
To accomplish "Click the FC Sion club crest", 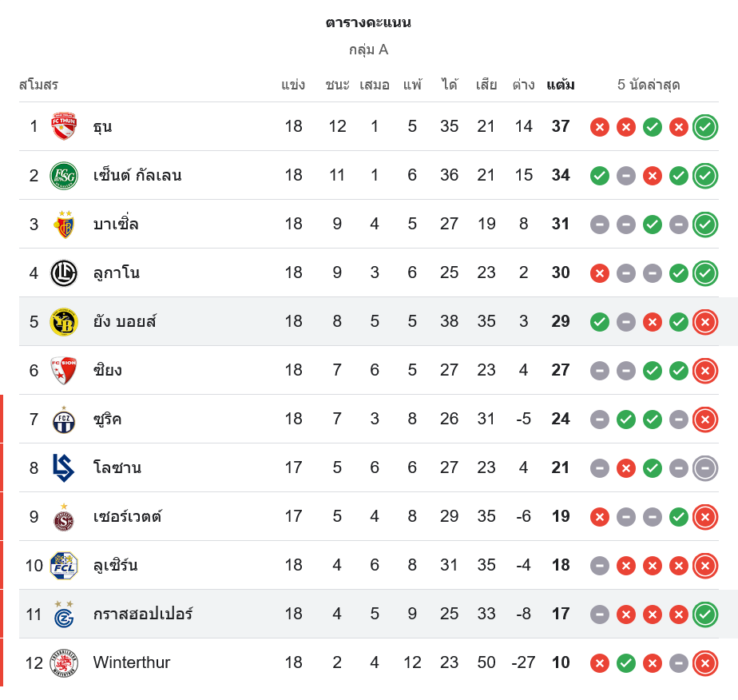I will click(64, 371).
